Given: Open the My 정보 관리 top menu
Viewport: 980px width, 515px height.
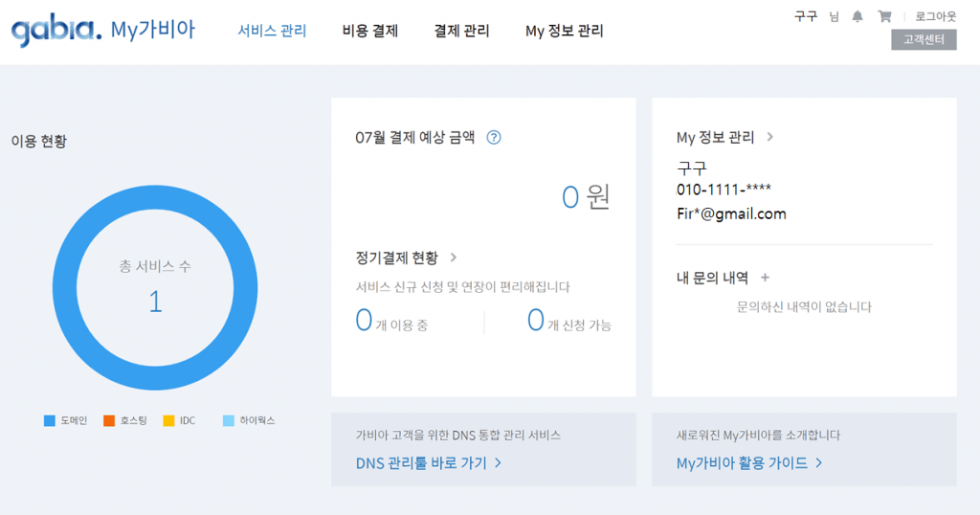Looking at the screenshot, I should (x=565, y=31).
